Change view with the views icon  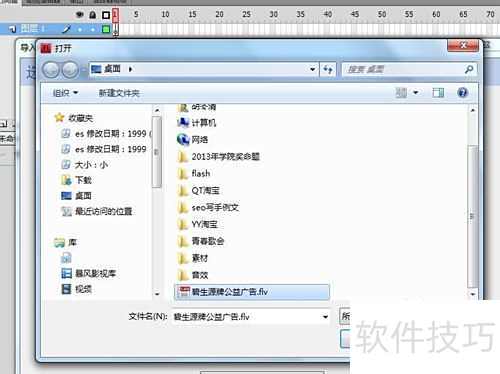coord(401,92)
